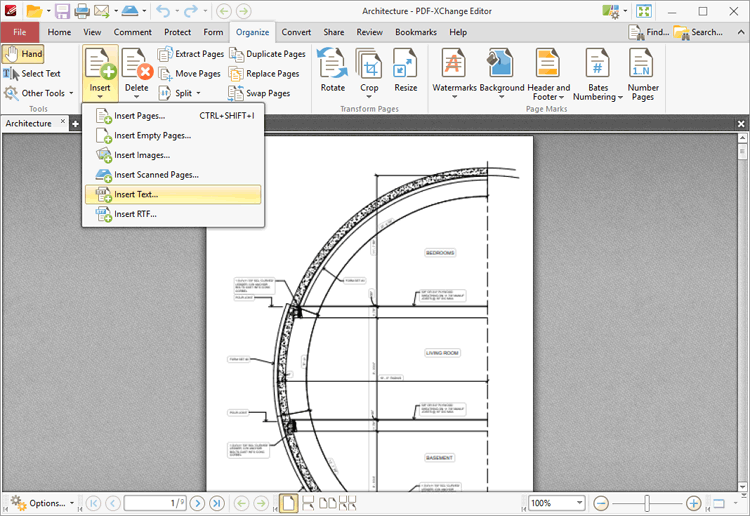Go to the next page arrow
Screen dimensions: 750x516
coord(198,503)
